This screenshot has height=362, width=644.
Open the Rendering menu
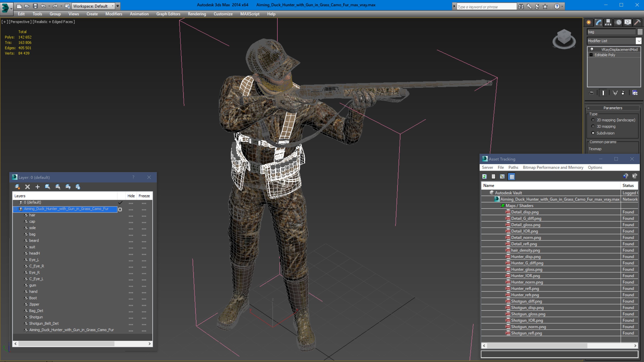tap(197, 14)
